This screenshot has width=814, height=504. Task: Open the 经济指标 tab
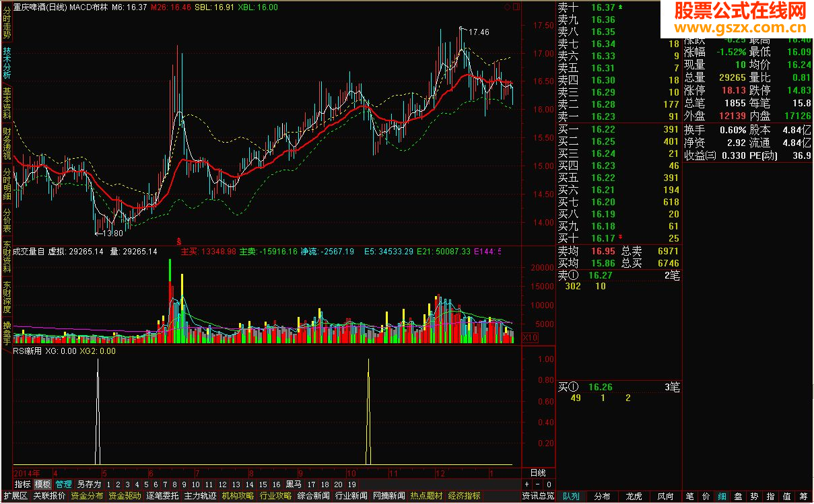click(464, 496)
